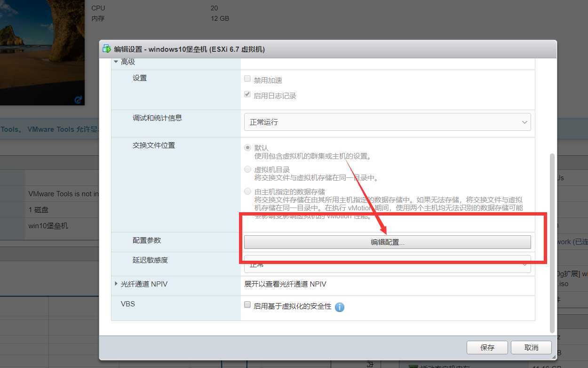588x368 pixels.
Task: Click the 调试和统计信息 label
Action: 157,118
